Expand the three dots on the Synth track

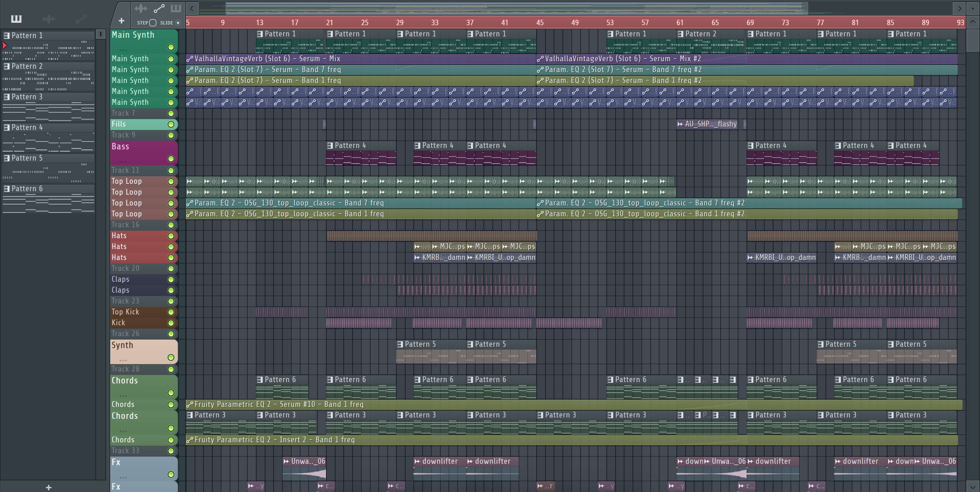point(123,360)
